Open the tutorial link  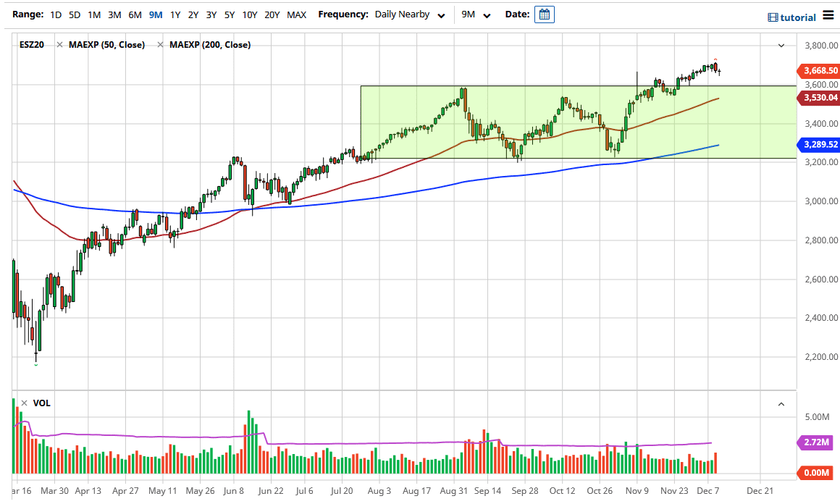click(x=798, y=17)
